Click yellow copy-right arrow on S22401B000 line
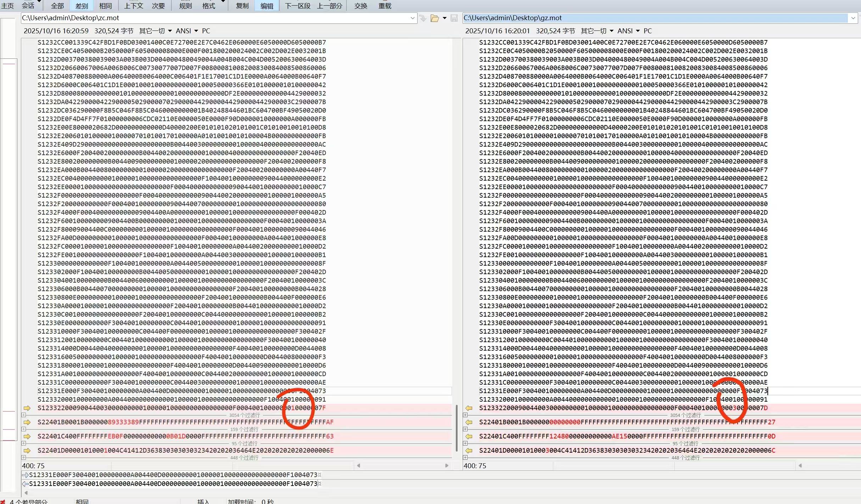This screenshot has height=504, width=861. click(27, 422)
